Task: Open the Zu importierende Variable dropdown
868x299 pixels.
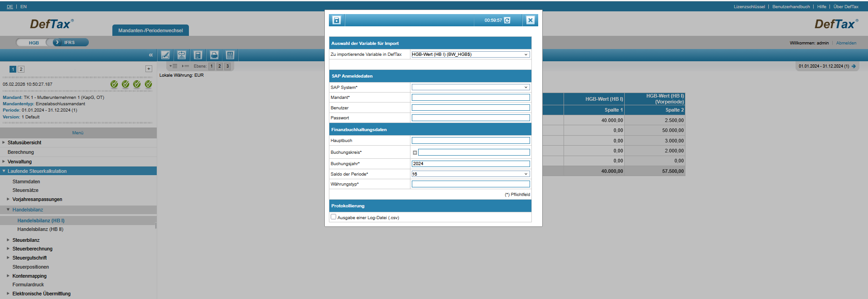Action: point(471,54)
